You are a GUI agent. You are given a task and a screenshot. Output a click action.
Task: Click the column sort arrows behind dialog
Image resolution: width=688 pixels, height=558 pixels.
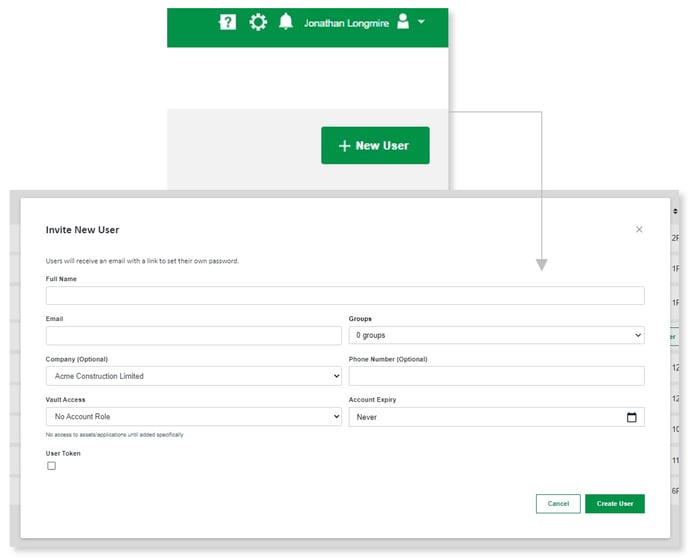coord(675,212)
